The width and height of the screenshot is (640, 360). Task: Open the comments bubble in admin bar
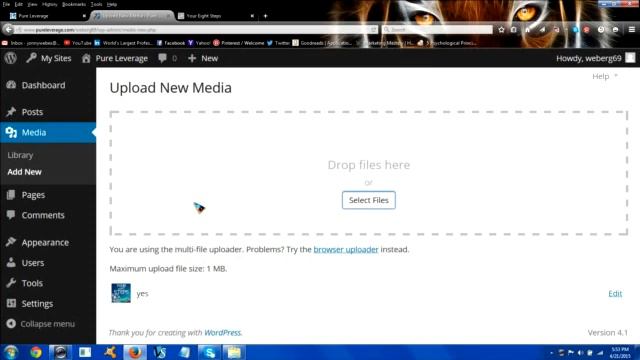pos(167,58)
